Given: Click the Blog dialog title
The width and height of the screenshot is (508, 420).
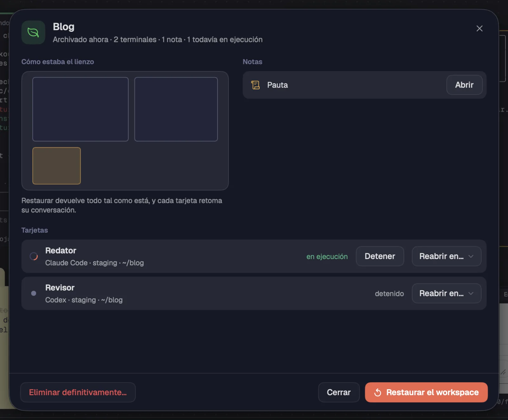Looking at the screenshot, I should [63, 27].
